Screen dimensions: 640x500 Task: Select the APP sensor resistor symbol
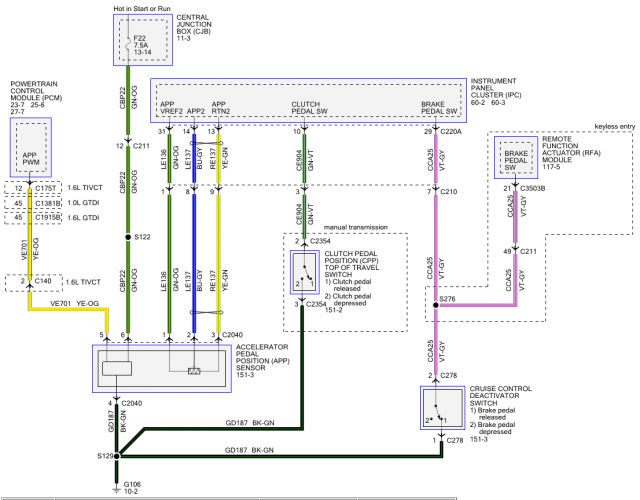click(194, 371)
